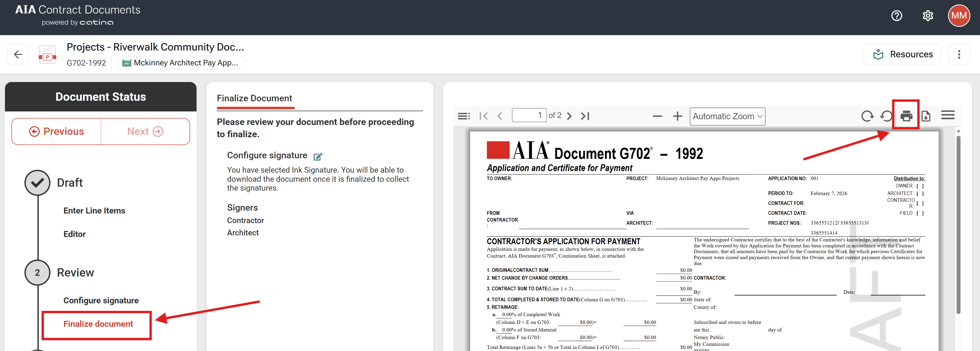The width and height of the screenshot is (980, 351).
Task: Go to Previous step
Action: coord(56,131)
